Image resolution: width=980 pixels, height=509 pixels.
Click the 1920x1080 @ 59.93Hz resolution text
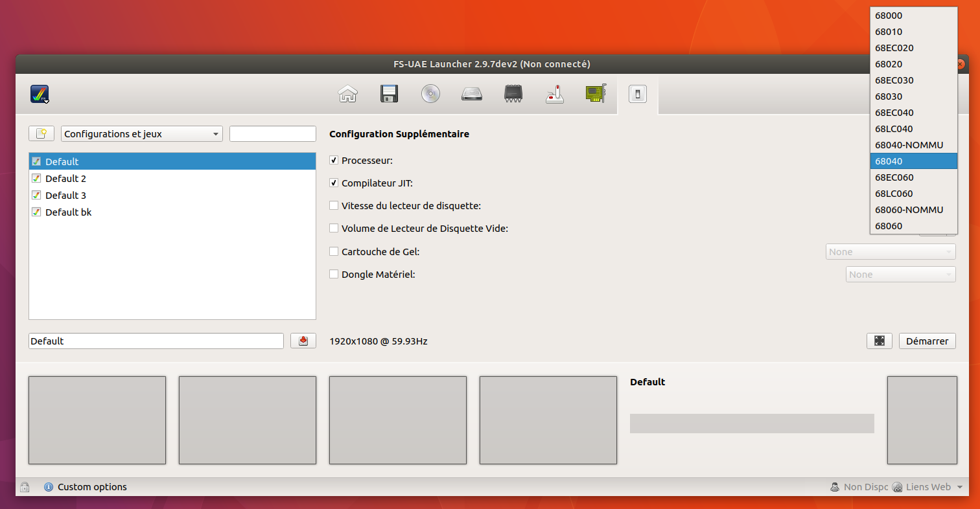click(379, 341)
